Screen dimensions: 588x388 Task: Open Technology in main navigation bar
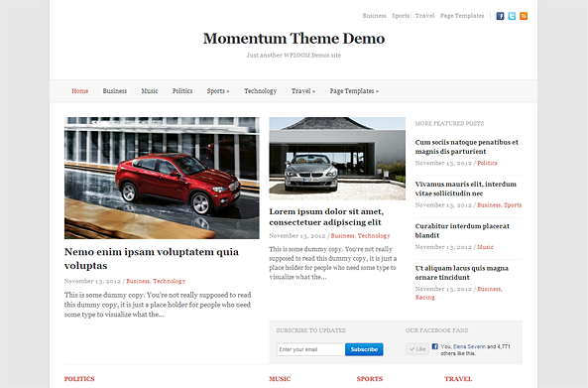260,91
